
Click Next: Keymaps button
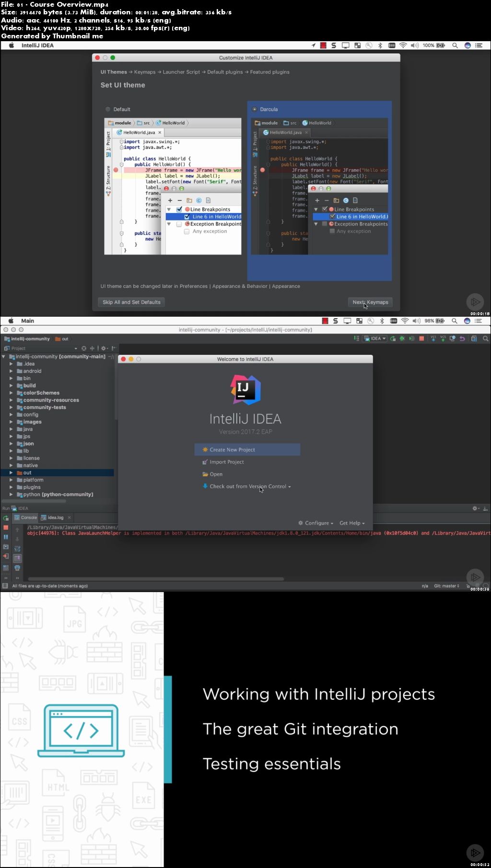point(370,302)
